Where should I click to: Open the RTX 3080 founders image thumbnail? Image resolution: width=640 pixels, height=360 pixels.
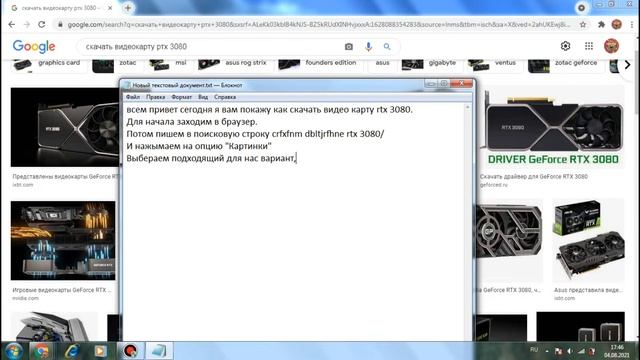coord(65,127)
